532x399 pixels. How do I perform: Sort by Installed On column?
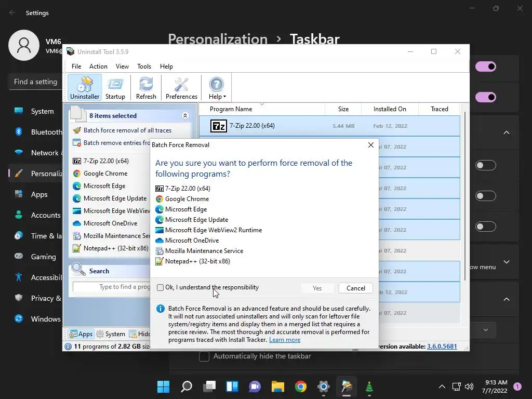pyautogui.click(x=390, y=109)
